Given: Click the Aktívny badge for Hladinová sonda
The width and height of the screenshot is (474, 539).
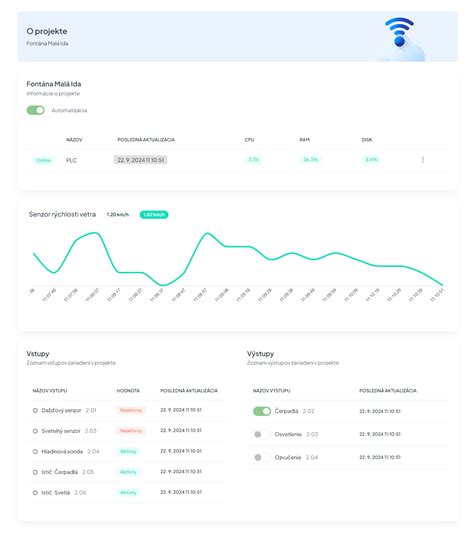Looking at the screenshot, I should coord(128,451).
